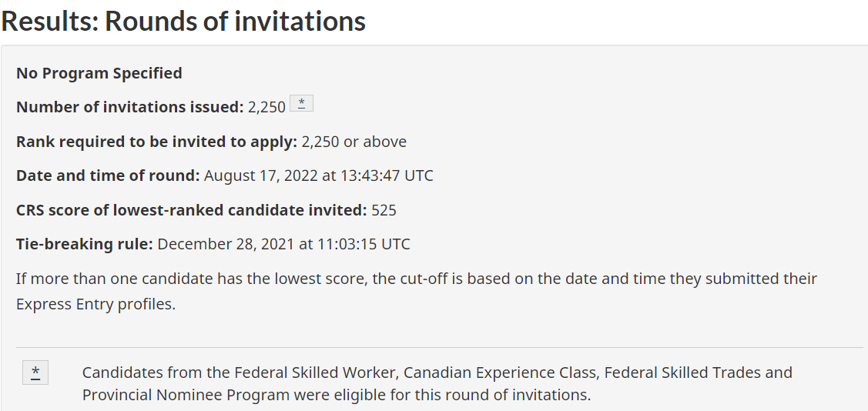Viewport: 868px width, 411px height.
Task: Click the 'Tie-breaking rule' label
Action: click(x=85, y=244)
